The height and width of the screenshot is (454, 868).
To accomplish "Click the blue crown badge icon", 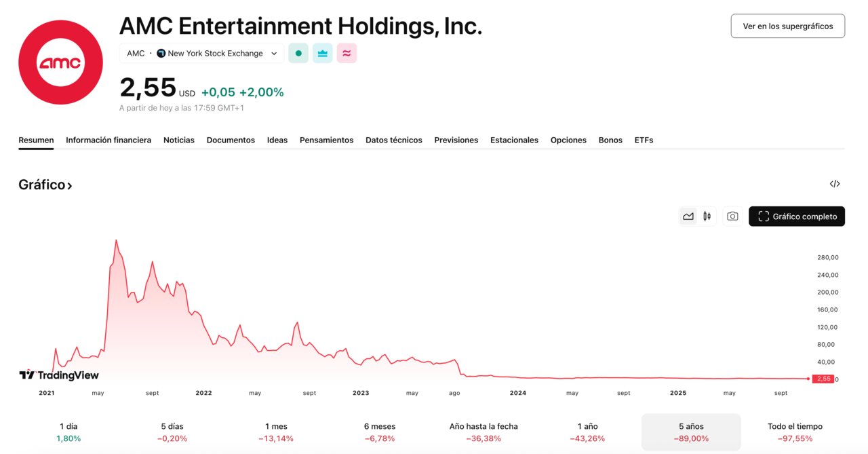I will tap(323, 54).
